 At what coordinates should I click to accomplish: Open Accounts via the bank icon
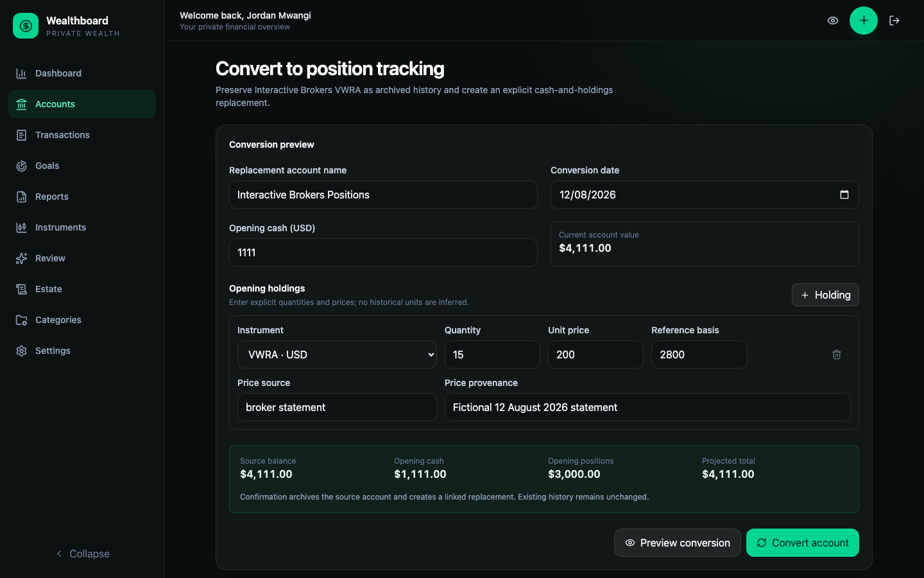point(21,104)
